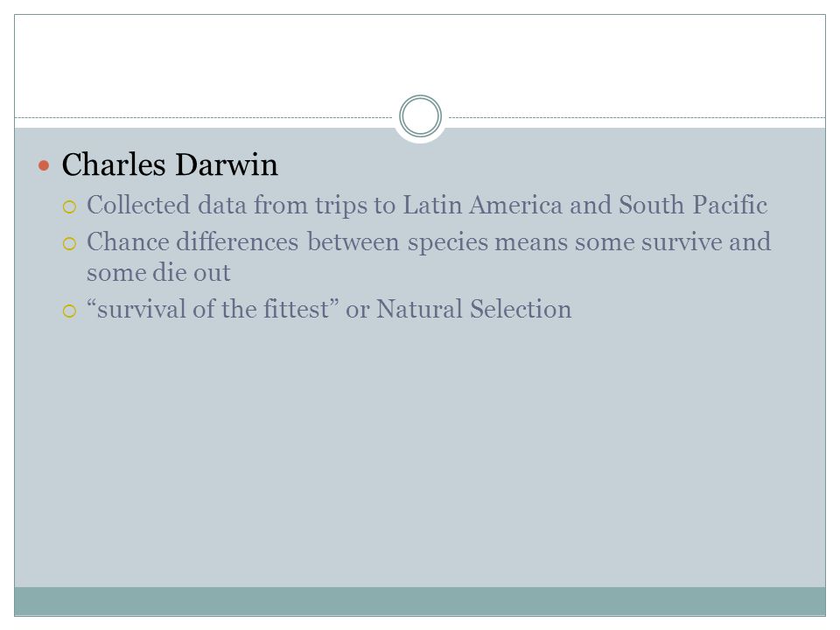The height and width of the screenshot is (630, 840).
Task: Click the dashed line right of circle
Action: 637,117
